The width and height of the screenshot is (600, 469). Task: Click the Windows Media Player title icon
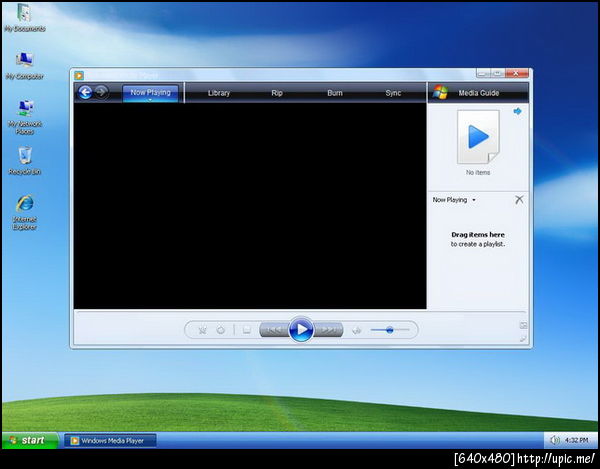tap(79, 75)
